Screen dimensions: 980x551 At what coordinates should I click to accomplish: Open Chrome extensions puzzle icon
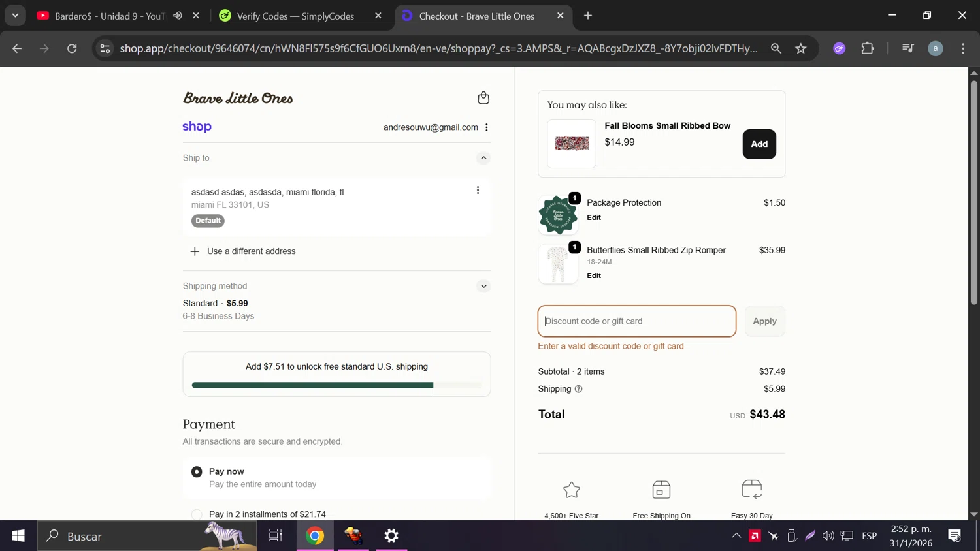point(868,48)
